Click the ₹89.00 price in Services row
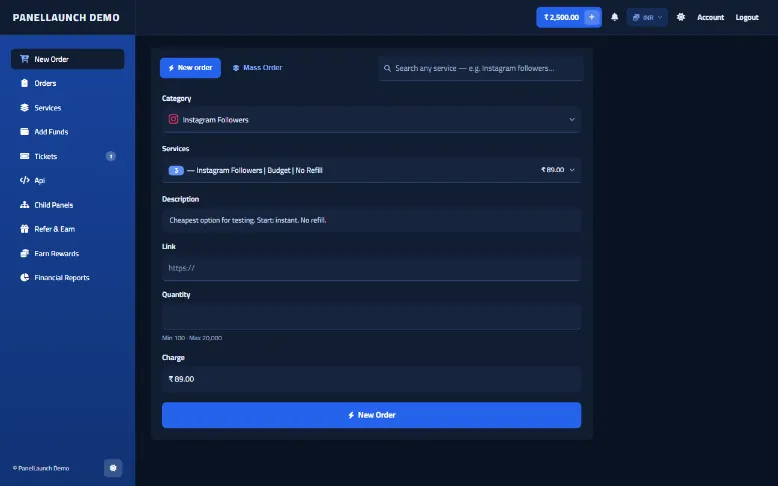 pyautogui.click(x=552, y=170)
